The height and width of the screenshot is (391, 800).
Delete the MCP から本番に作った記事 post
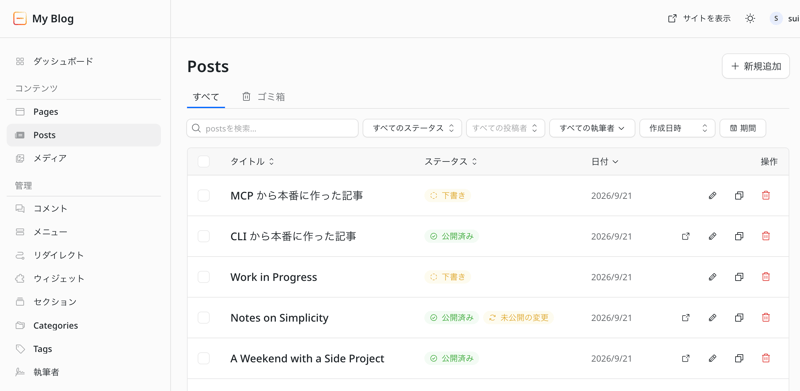765,196
